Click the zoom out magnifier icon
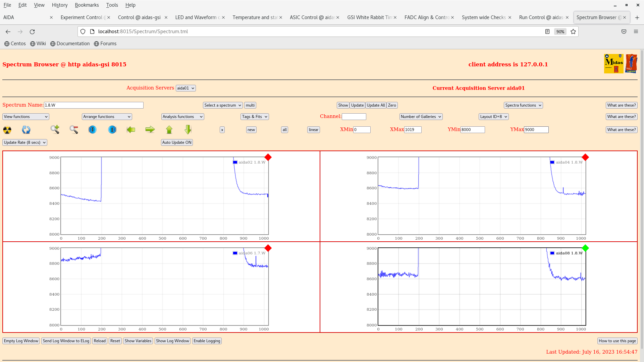This screenshot has width=644, height=362. pyautogui.click(x=74, y=130)
